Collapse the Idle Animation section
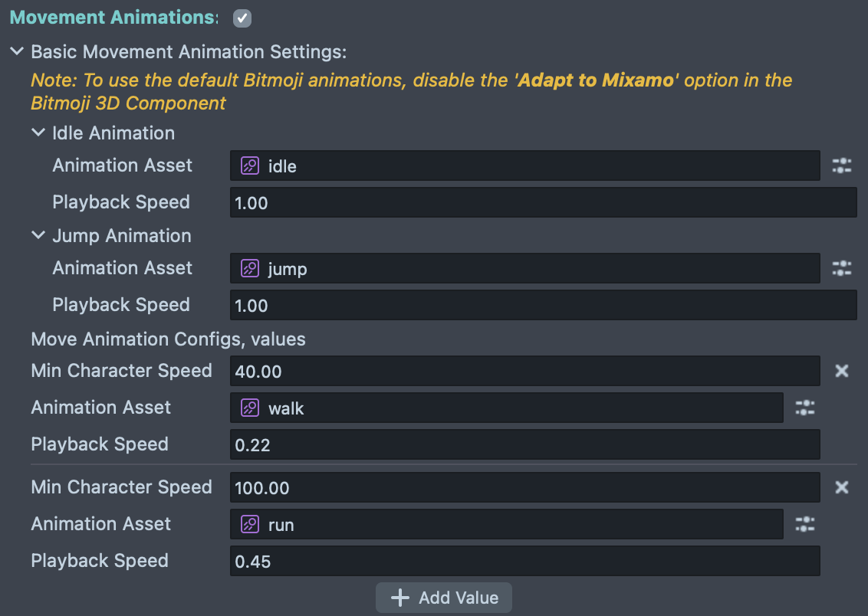868x616 pixels. click(x=38, y=132)
